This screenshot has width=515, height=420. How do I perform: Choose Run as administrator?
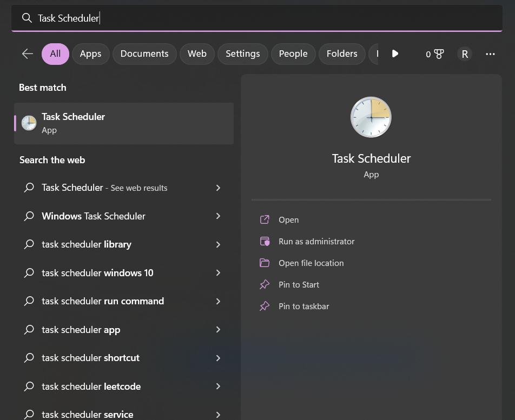[x=316, y=242]
